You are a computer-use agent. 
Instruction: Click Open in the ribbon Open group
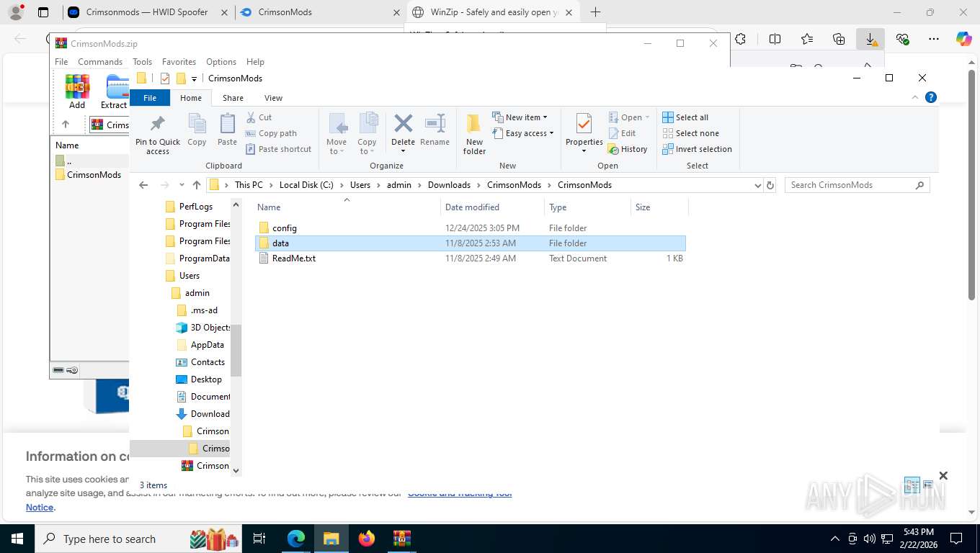tap(628, 117)
